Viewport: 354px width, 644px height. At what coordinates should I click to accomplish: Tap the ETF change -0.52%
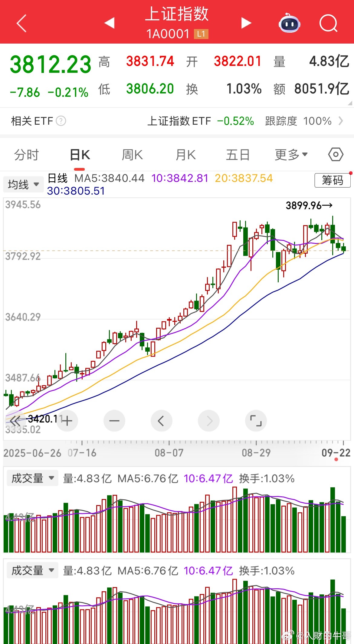pyautogui.click(x=235, y=121)
